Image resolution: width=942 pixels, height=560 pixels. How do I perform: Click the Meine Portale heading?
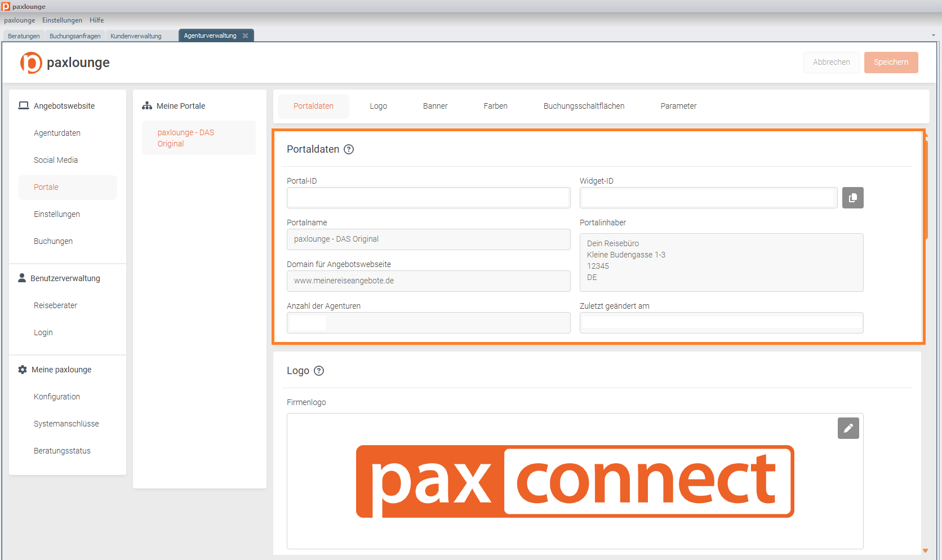[x=181, y=106]
